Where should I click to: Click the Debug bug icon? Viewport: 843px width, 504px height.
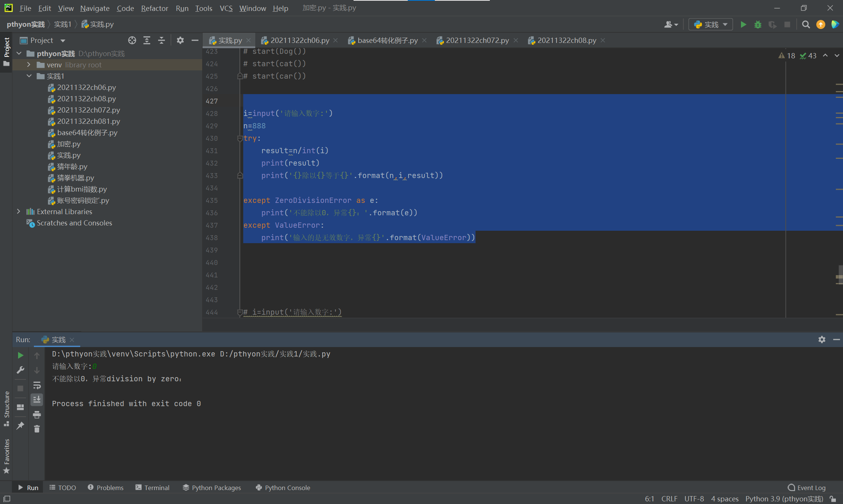[x=758, y=24]
